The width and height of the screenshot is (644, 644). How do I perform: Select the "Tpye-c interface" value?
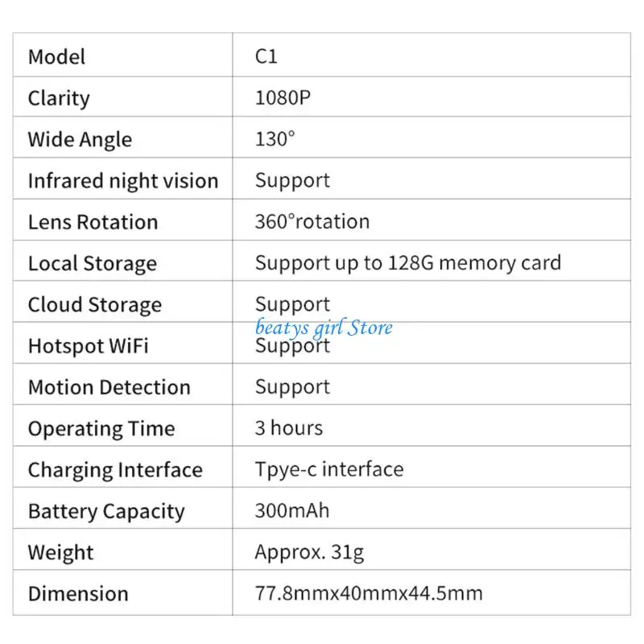tap(329, 469)
